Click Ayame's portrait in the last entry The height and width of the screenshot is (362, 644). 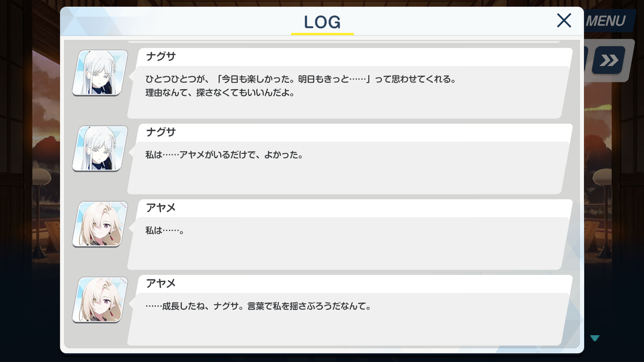point(100,300)
